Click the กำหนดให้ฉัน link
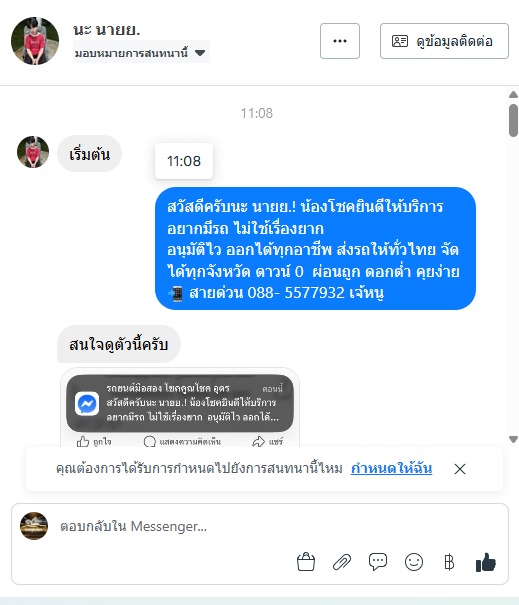This screenshot has width=519, height=605. coord(391,468)
